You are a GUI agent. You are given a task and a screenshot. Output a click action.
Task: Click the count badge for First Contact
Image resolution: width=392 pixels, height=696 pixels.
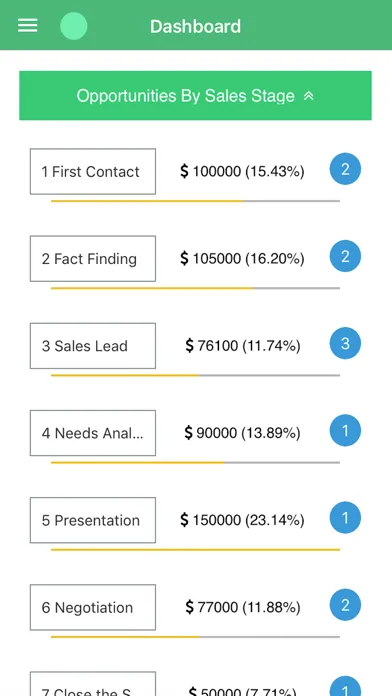click(x=345, y=169)
